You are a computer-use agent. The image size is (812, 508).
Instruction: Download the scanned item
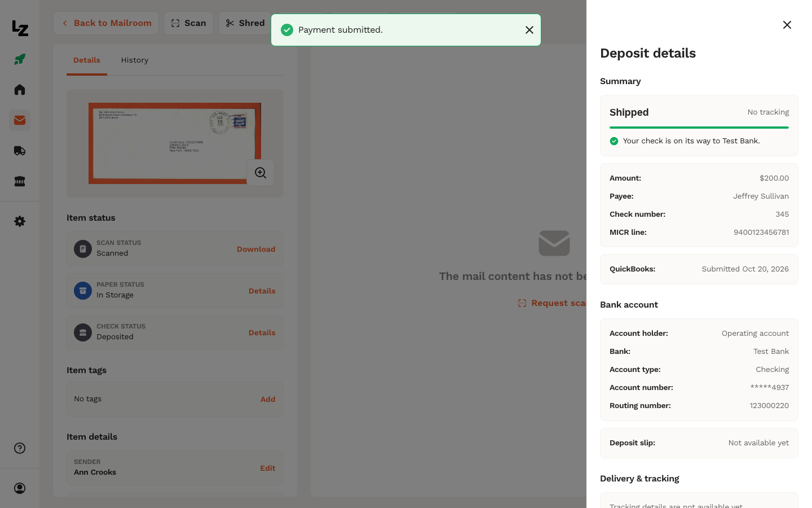(256, 249)
